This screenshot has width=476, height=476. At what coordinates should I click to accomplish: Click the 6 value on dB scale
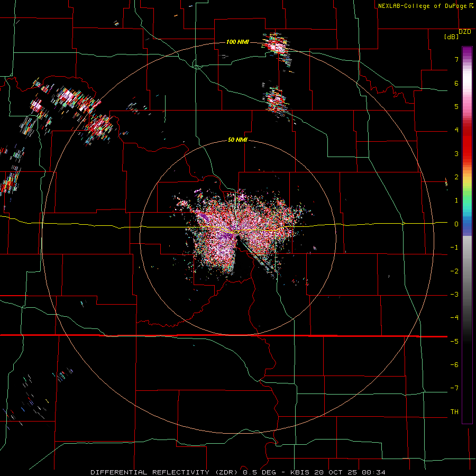click(x=456, y=83)
